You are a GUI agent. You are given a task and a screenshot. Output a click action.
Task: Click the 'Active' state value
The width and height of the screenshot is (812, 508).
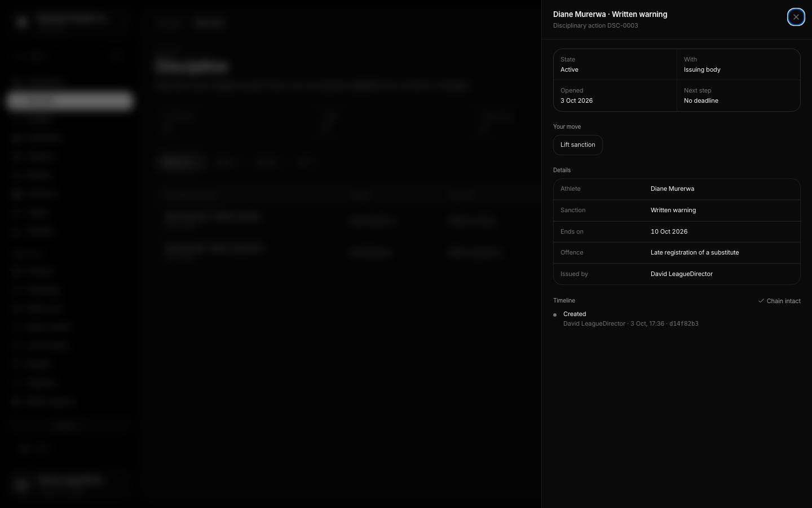(569, 70)
